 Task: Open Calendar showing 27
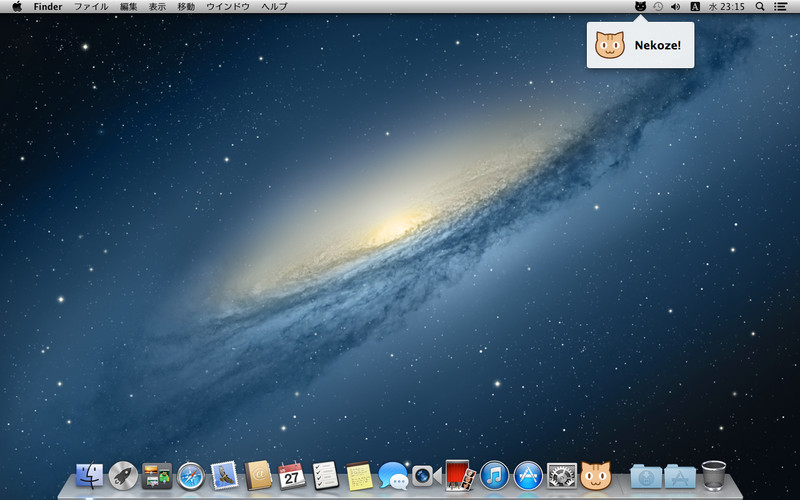[x=291, y=476]
